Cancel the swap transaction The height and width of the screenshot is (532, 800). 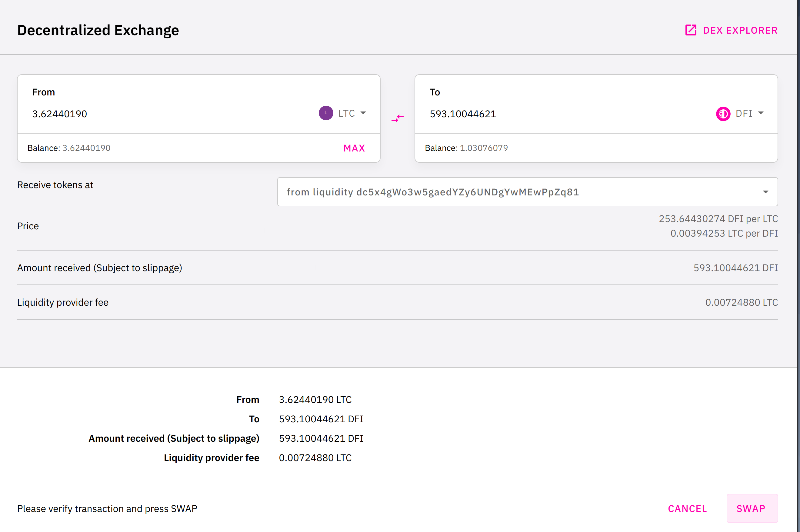(x=687, y=509)
